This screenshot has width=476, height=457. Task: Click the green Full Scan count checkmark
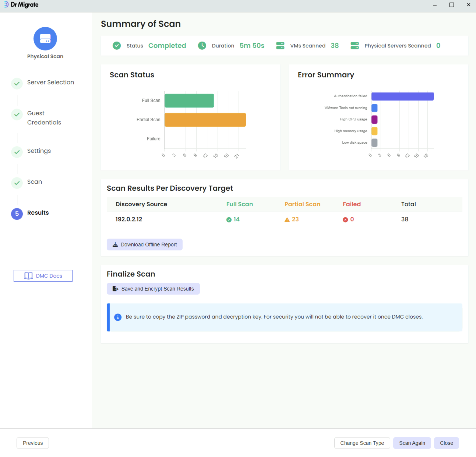point(229,220)
